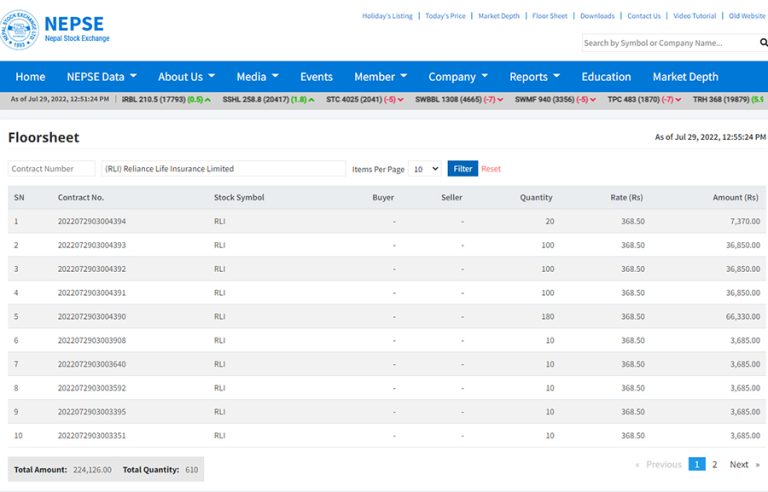Click contract number 2022072903004392

click(x=92, y=269)
